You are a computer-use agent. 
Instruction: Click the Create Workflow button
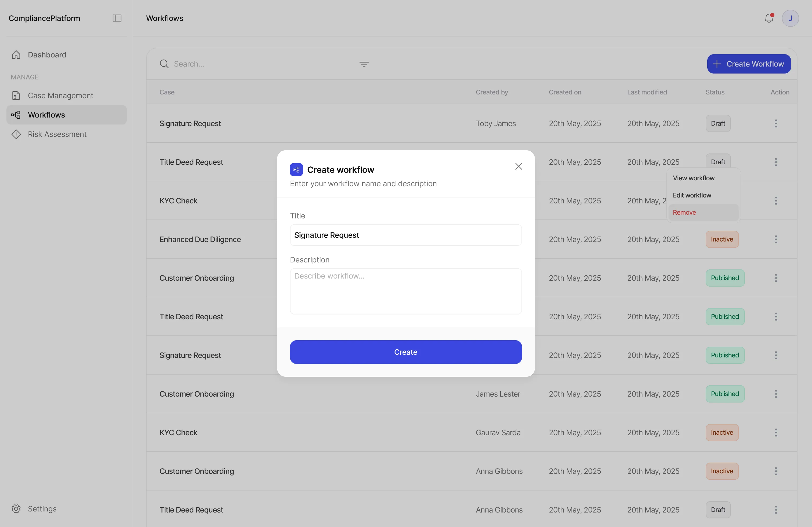click(749, 64)
